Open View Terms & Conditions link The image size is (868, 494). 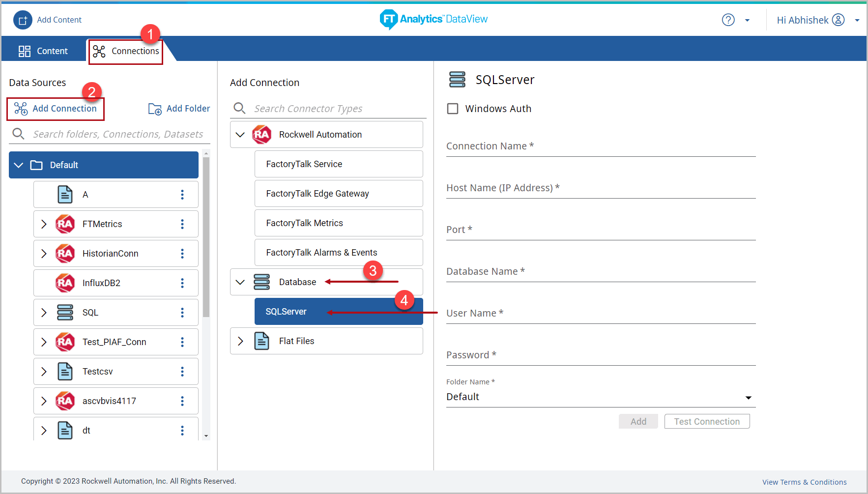click(804, 482)
